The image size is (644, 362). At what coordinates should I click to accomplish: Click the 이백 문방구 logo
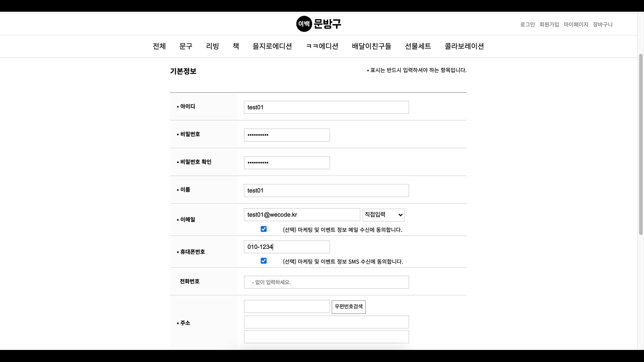tap(319, 24)
